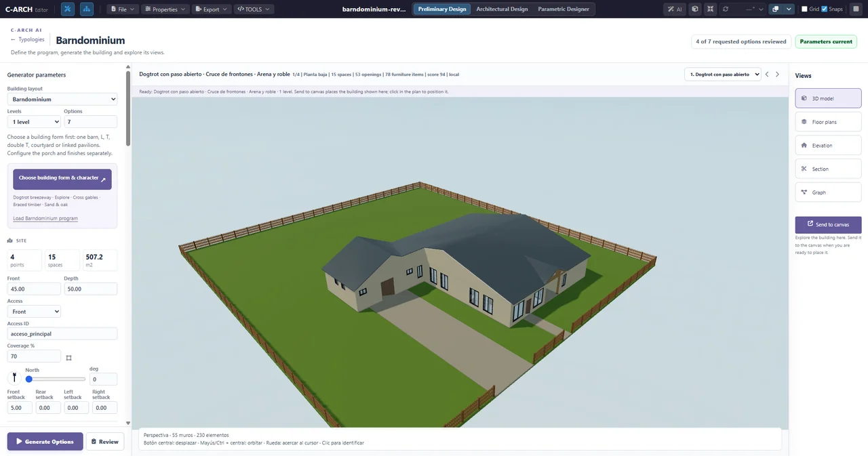Screen dimensions: 868x456
Task: Click the Front setback field
Action: point(20,408)
